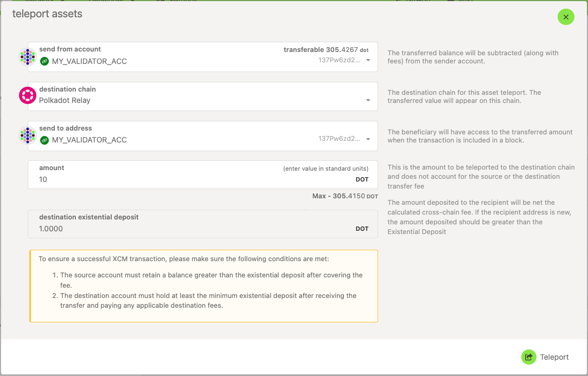Click MY_VALIDATOR_ACC in send to address
This screenshot has height=376, width=588.
click(x=90, y=140)
